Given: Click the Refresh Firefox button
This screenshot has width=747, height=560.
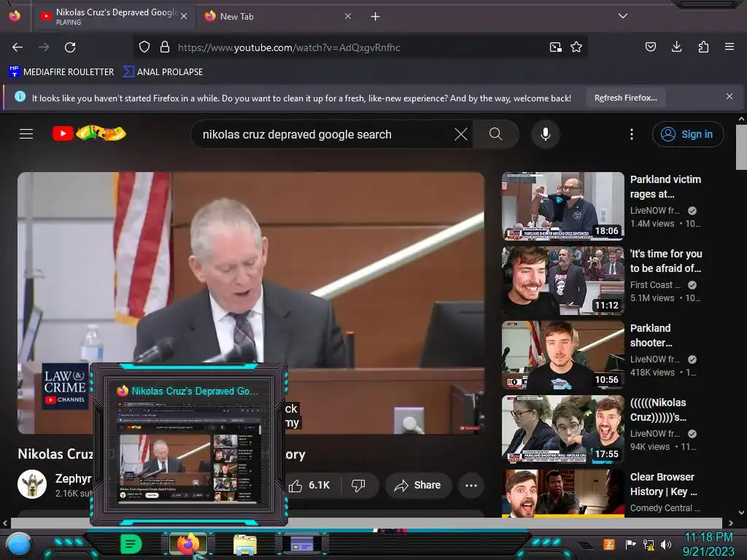Looking at the screenshot, I should click(626, 98).
